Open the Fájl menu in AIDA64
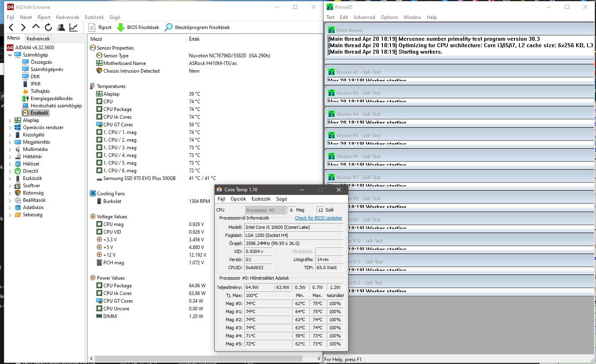 coord(10,17)
